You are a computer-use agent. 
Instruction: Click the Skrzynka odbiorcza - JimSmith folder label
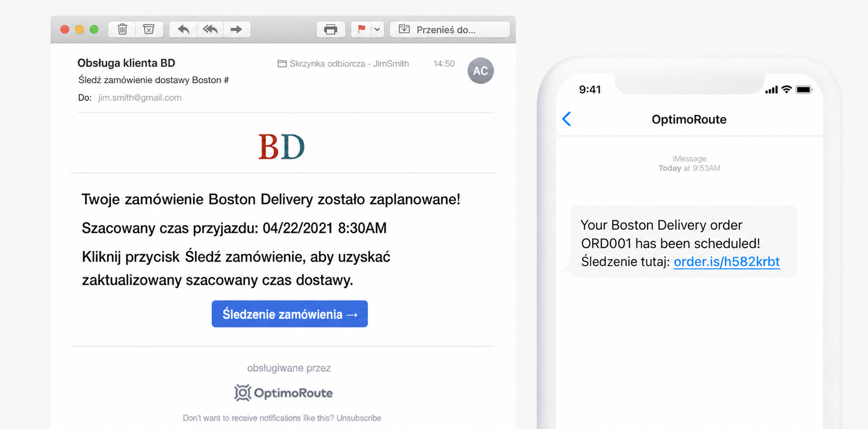(343, 64)
